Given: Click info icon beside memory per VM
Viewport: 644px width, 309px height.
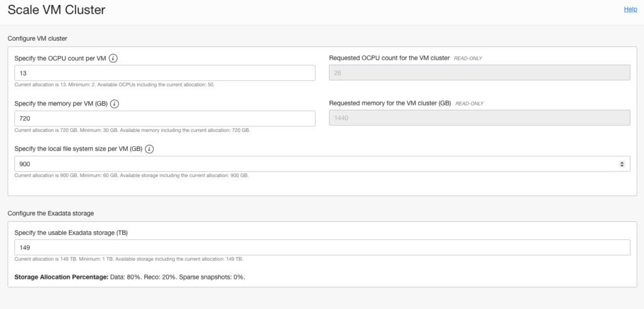Looking at the screenshot, I should (115, 104).
